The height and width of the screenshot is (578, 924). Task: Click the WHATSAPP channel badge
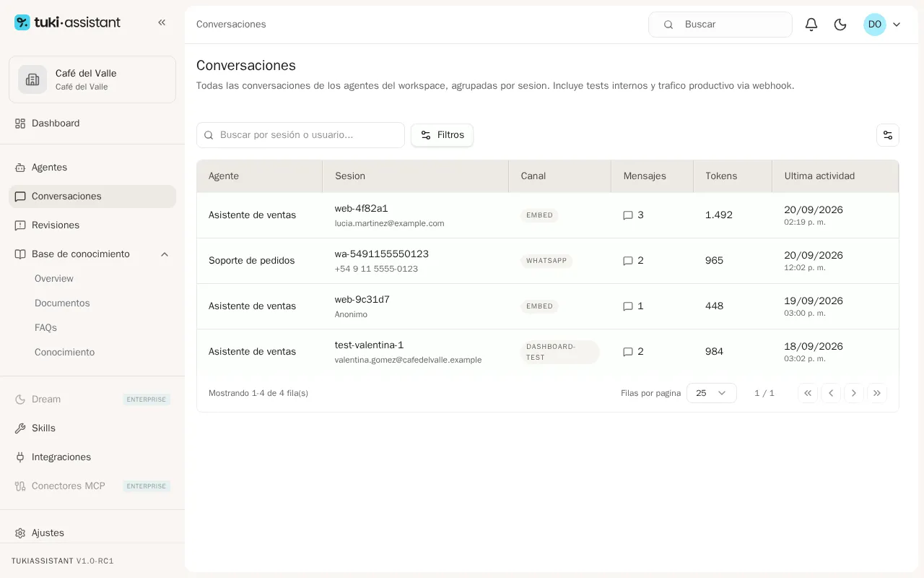(546, 261)
